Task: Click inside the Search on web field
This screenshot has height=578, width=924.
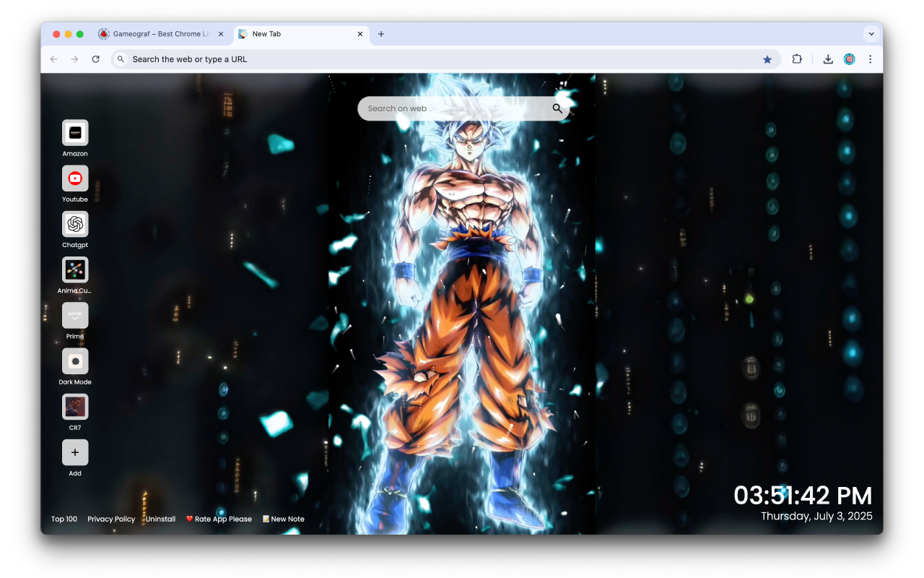Action: 433,108
